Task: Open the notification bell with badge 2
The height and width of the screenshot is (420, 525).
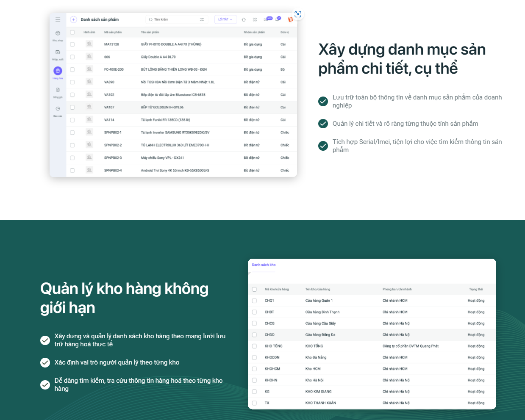Action: click(278, 19)
